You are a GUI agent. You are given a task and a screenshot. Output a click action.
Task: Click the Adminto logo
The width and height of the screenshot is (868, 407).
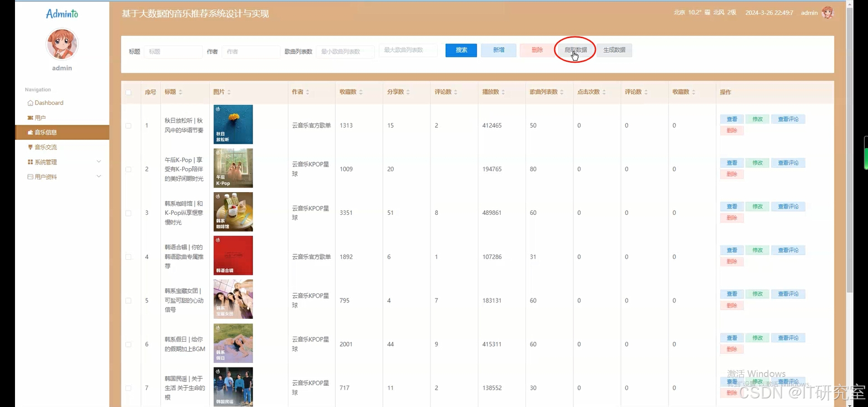pos(62,14)
